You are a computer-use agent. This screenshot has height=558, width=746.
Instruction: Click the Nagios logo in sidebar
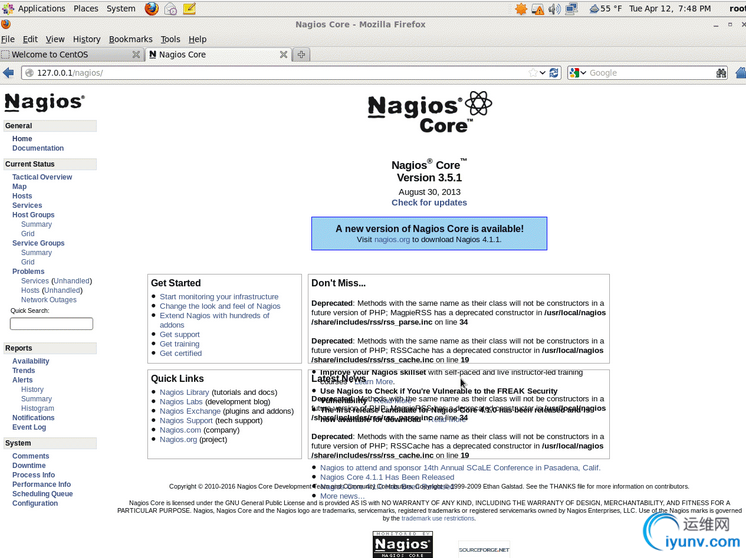(x=45, y=102)
